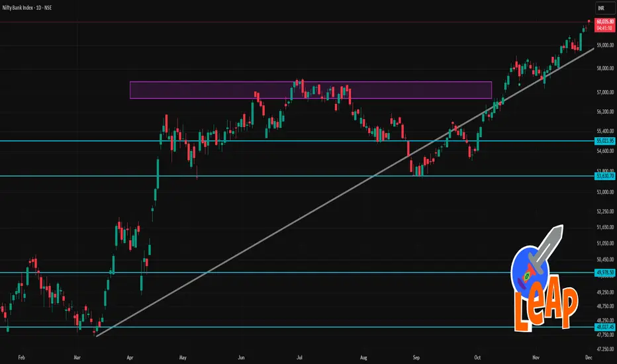Click the 55,400.00 price scale label
This screenshot has width=617, height=364.
[605, 131]
